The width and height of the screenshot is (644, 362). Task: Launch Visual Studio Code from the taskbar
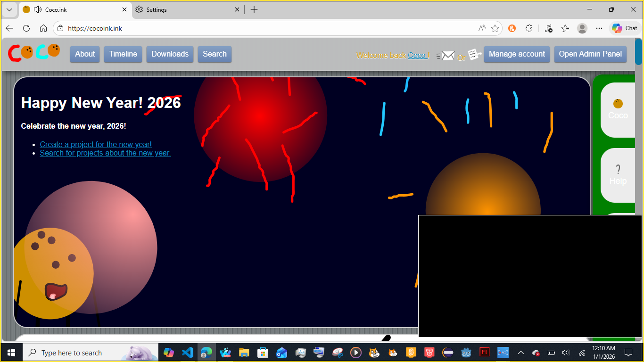188,353
